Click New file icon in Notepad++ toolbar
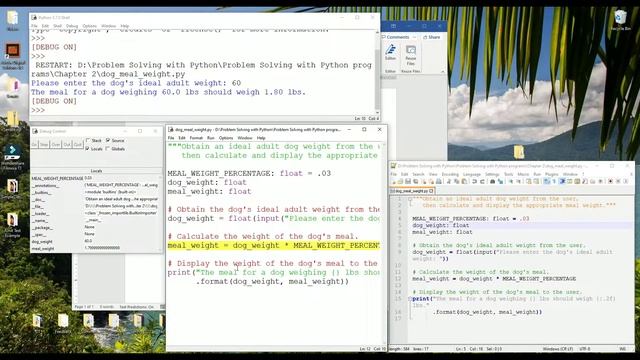The image size is (640, 360). coord(394,181)
